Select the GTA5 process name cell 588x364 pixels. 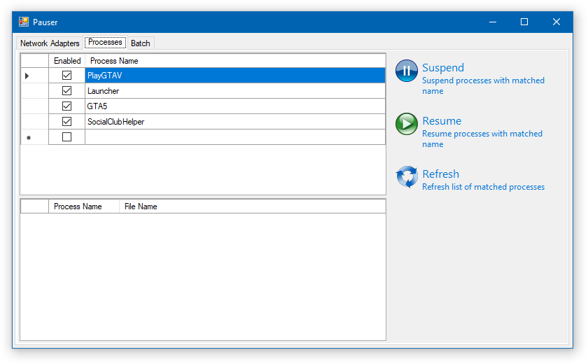[x=235, y=106]
